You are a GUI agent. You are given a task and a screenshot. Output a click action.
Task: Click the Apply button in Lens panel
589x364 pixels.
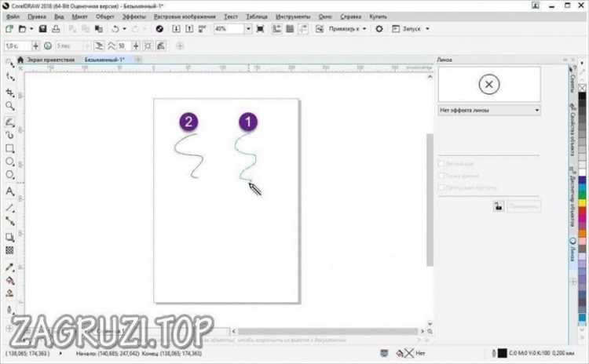[524, 206]
